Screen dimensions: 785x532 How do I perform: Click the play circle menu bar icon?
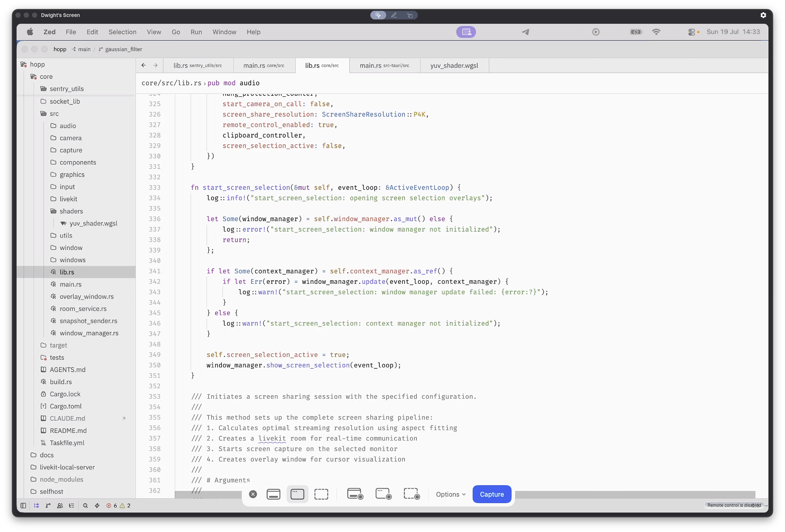(596, 32)
